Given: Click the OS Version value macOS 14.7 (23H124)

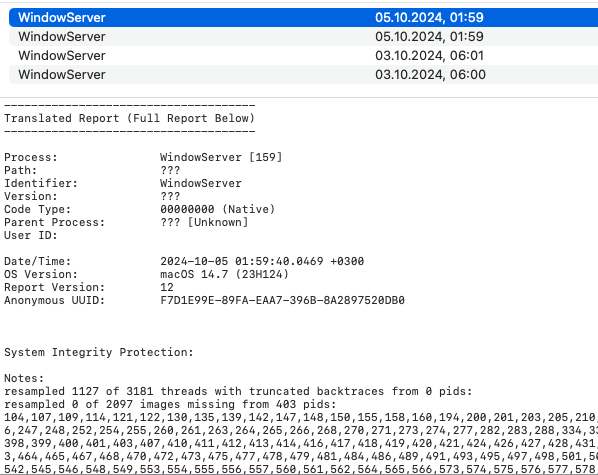Looking at the screenshot, I should (224, 274).
